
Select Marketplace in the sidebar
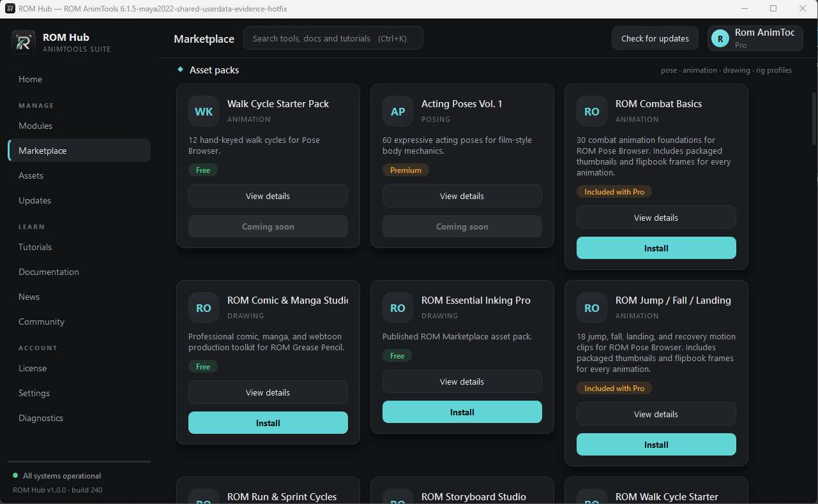pyautogui.click(x=79, y=151)
